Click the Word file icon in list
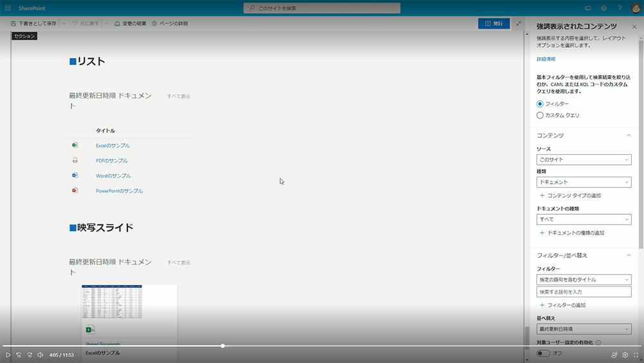 [x=75, y=175]
